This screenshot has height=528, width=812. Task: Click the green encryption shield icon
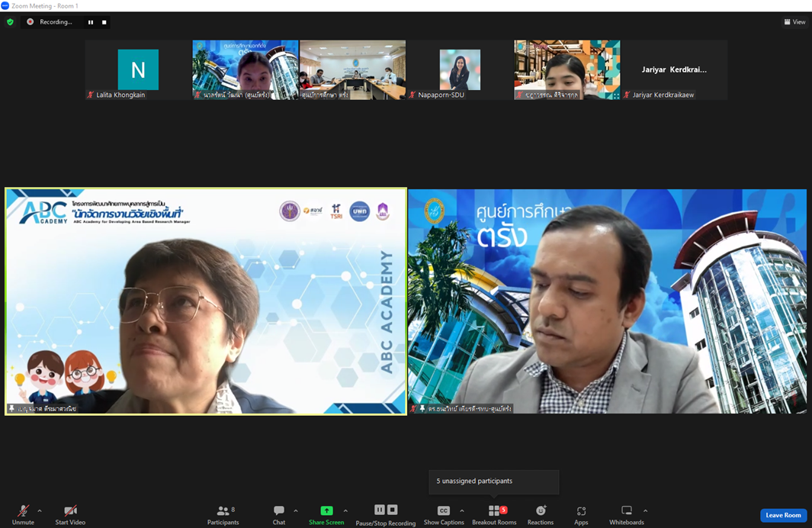(10, 22)
